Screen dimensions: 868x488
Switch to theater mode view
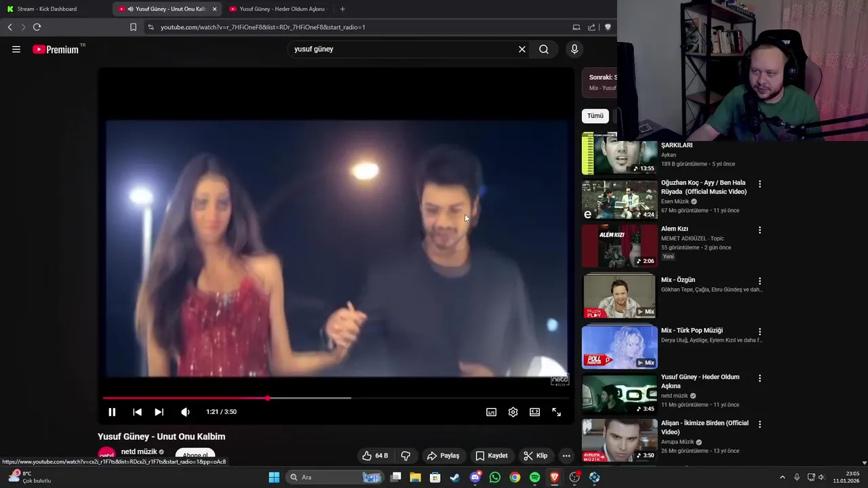click(535, 412)
